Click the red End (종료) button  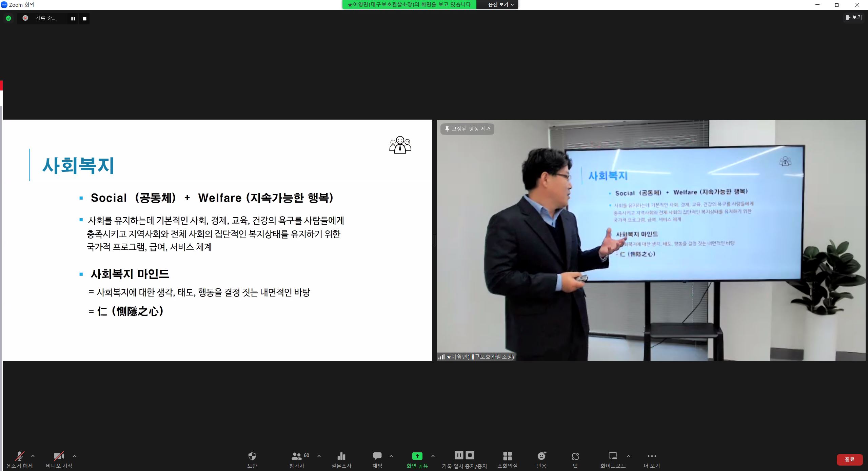(849, 459)
